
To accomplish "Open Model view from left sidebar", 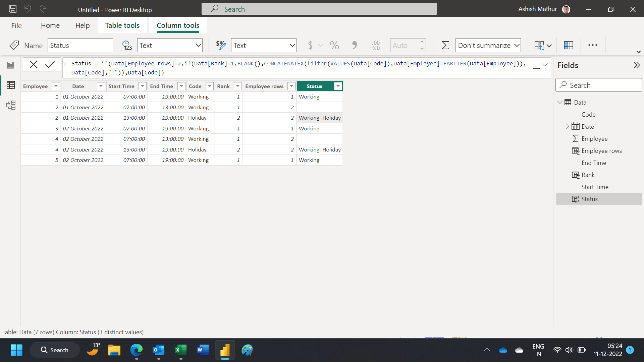I will (x=11, y=105).
